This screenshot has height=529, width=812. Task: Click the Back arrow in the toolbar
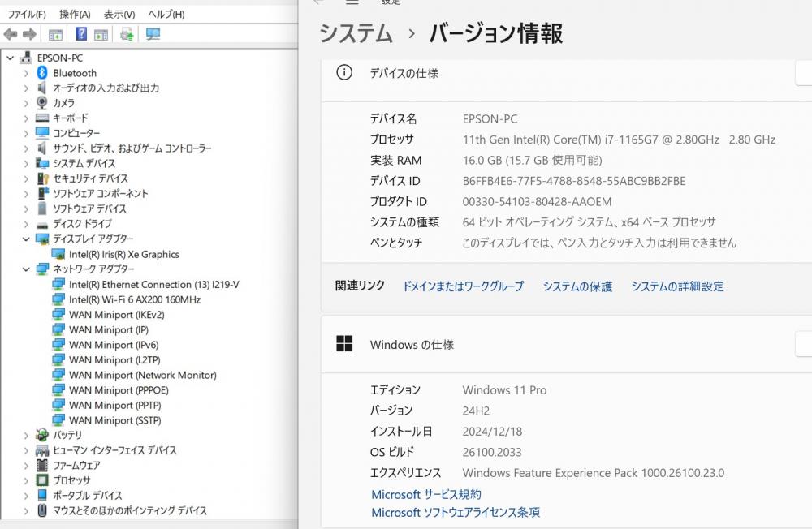11,34
